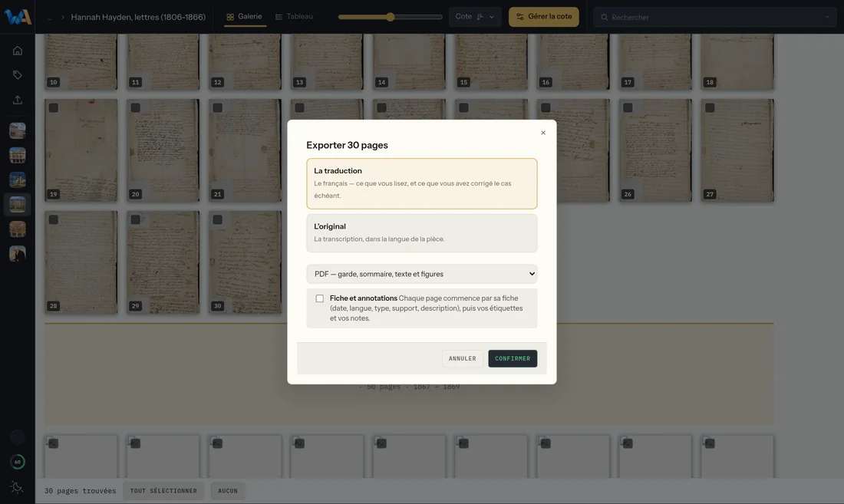Tick the selection checkbox on page 29
844x504 pixels.
[136, 219]
